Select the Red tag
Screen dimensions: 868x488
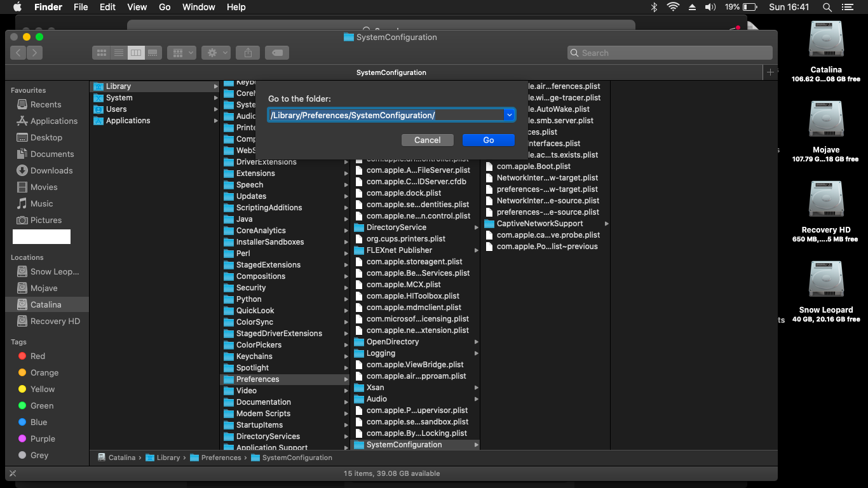click(x=37, y=356)
